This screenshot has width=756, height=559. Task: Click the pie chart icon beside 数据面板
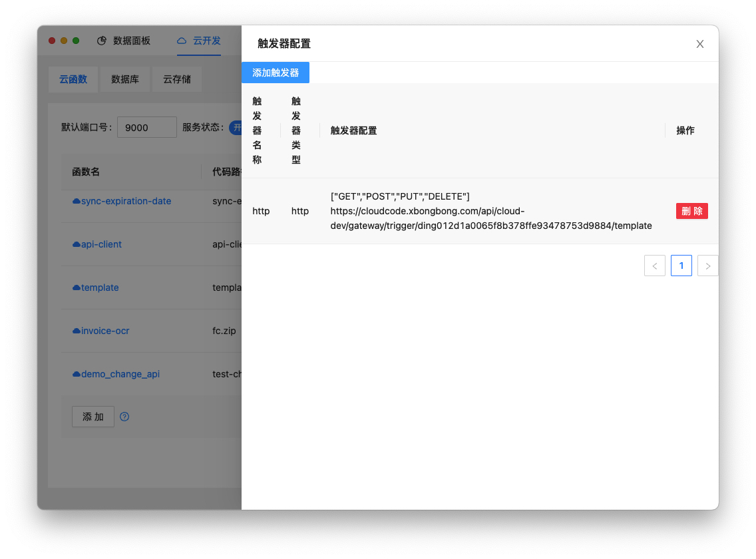point(103,41)
